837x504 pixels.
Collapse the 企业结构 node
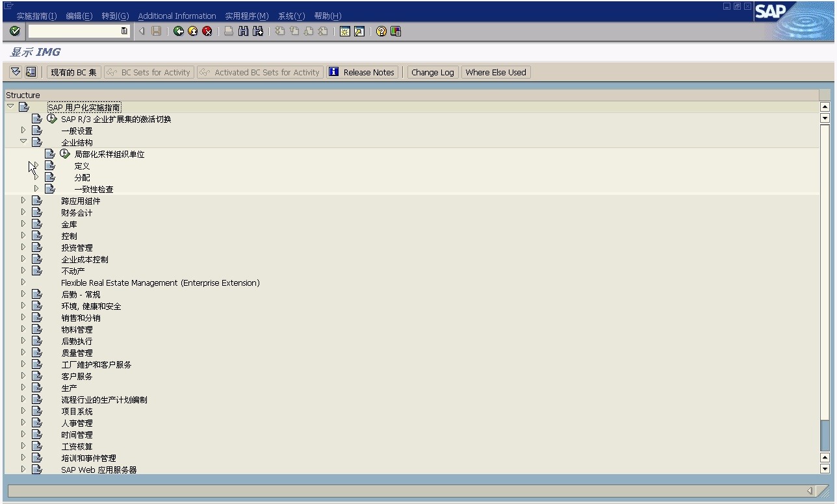[x=23, y=142]
